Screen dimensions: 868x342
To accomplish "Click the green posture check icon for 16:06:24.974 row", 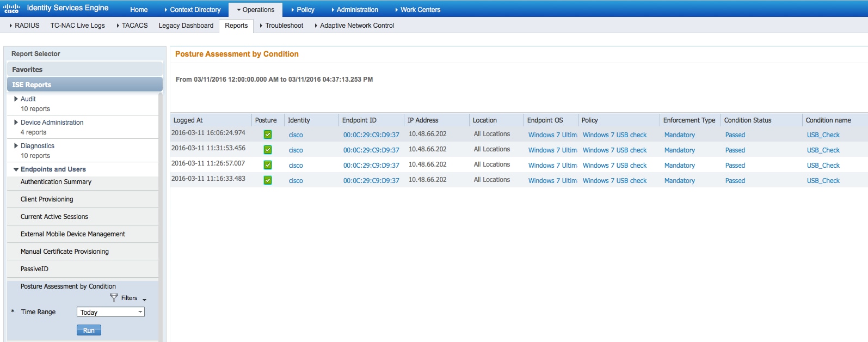I will [x=268, y=135].
